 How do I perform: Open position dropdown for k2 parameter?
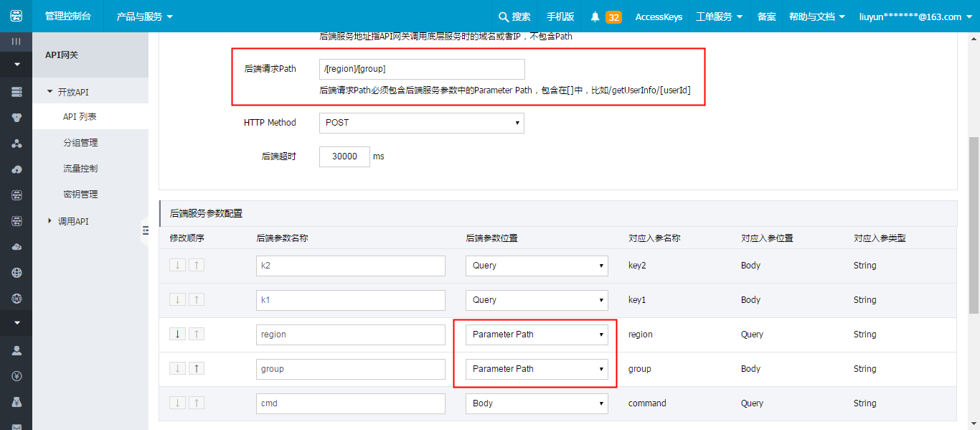coord(537,266)
